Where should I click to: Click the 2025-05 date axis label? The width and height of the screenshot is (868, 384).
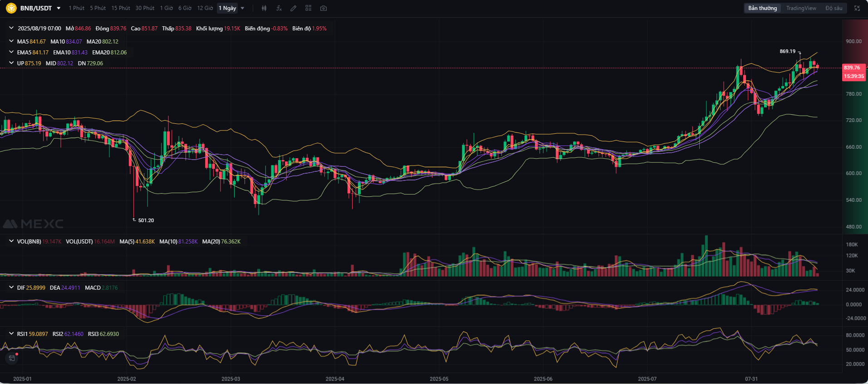pyautogui.click(x=439, y=379)
